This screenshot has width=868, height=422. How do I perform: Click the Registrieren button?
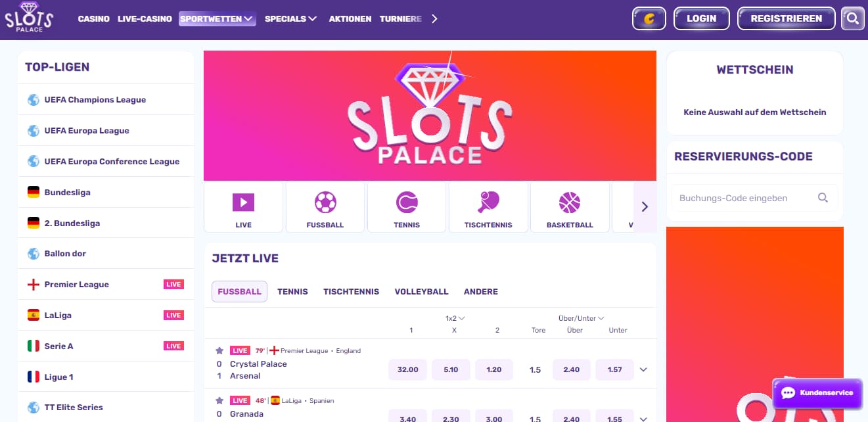(x=786, y=18)
